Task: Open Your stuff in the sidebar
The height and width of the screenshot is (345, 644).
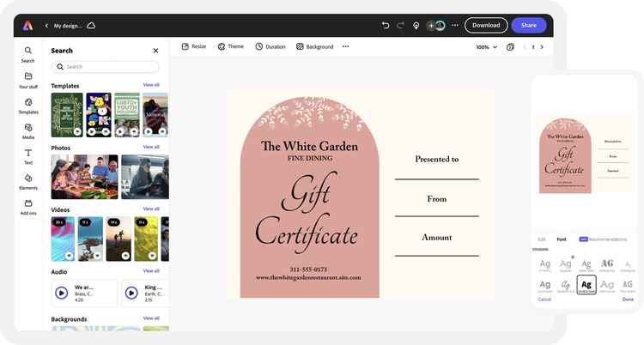Action: (28, 81)
